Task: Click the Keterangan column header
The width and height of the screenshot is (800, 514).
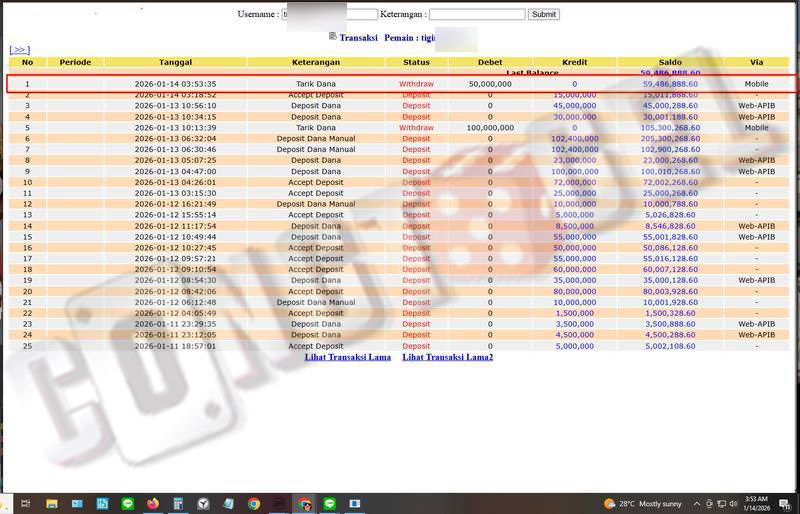Action: click(x=316, y=62)
